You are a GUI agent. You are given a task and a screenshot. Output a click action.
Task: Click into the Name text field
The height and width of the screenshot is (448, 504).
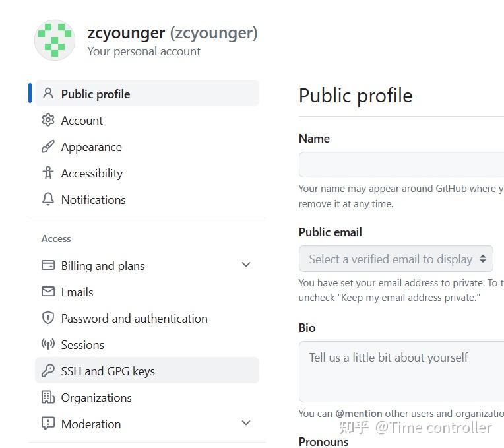pos(401,164)
